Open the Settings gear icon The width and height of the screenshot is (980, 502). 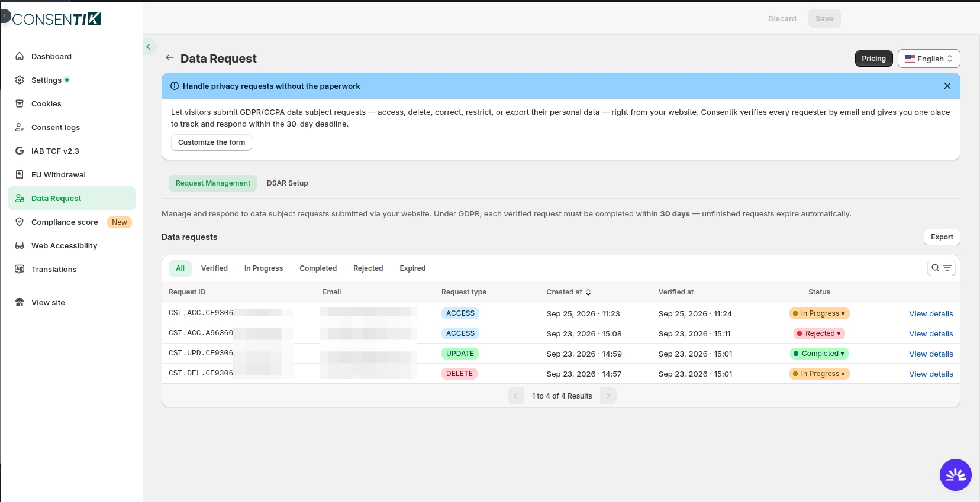[x=20, y=80]
